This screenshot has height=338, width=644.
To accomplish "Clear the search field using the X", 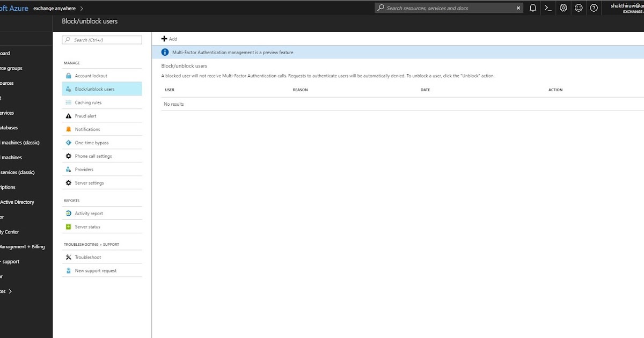I will (517, 8).
